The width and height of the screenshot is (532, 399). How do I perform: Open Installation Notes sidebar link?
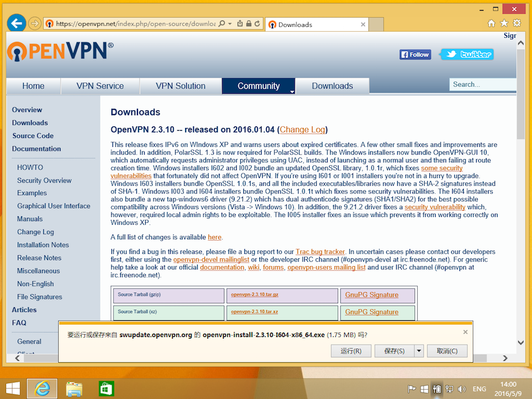pos(43,245)
